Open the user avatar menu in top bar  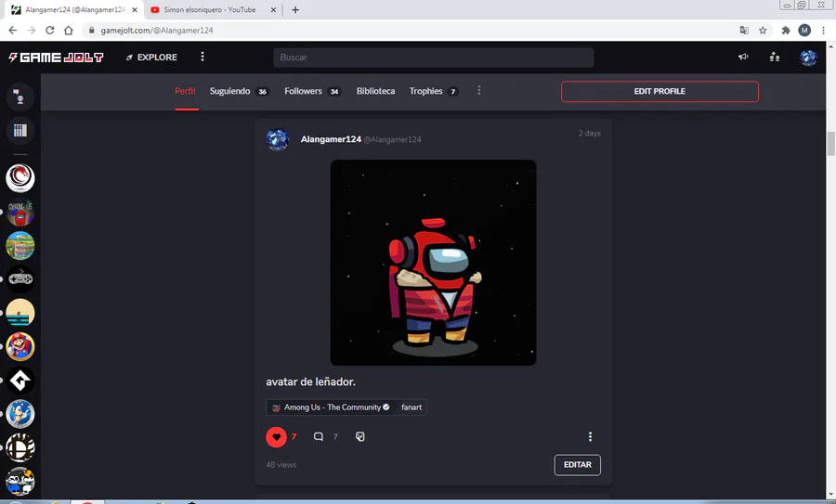pos(808,57)
